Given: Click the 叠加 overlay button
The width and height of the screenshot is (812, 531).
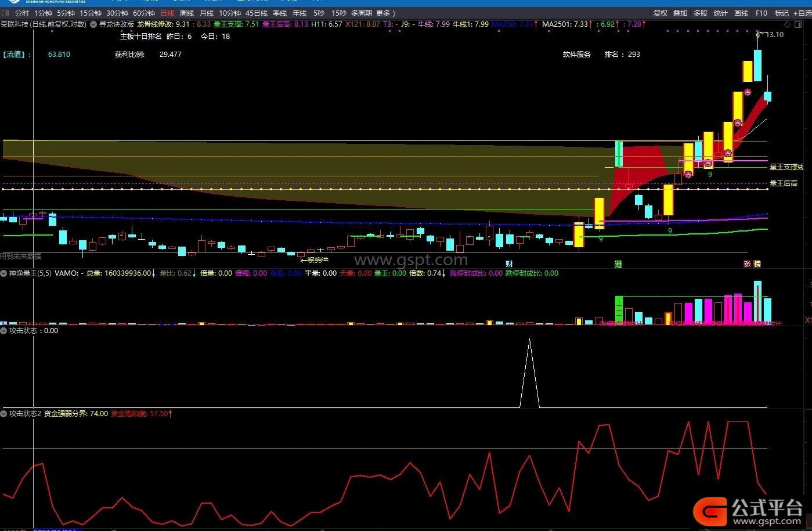Looking at the screenshot, I should 680,13.
